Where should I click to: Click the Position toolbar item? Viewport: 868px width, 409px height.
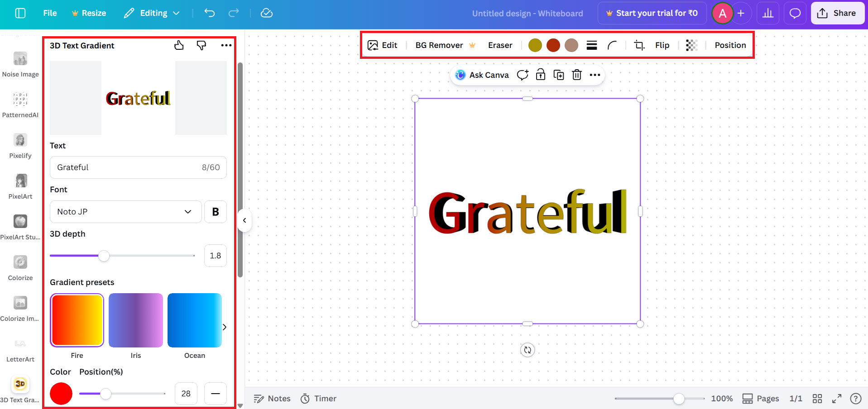pyautogui.click(x=730, y=45)
